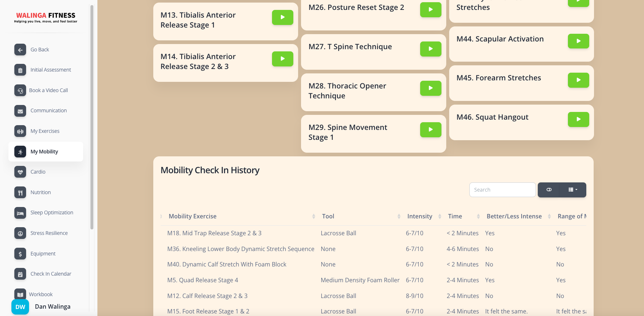Open Book a Video Call menu item
The image size is (644, 316).
click(x=49, y=90)
